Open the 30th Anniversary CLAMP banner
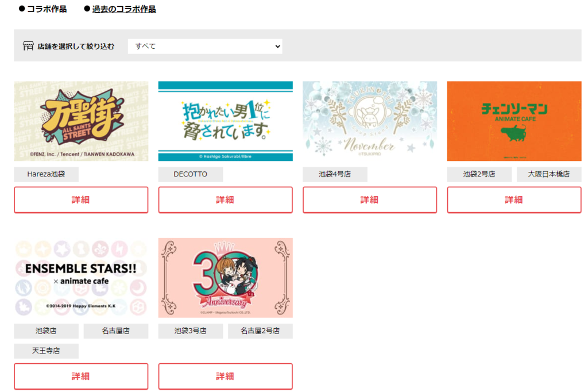 225,278
